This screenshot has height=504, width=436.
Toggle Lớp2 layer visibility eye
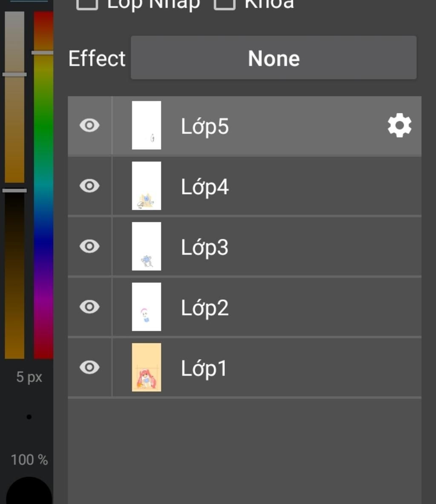(x=89, y=306)
